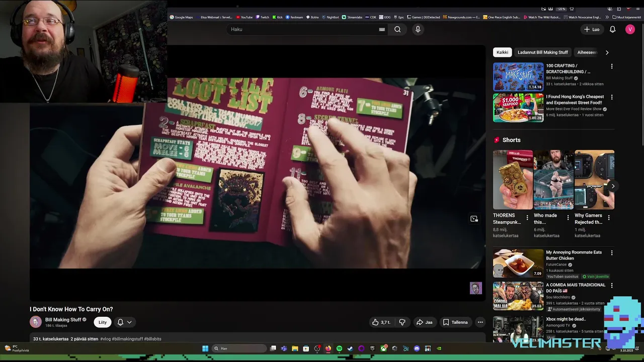Viewport: 644px width, 362px height.
Task: Select the Aiheeseen chip
Action: click(587, 52)
